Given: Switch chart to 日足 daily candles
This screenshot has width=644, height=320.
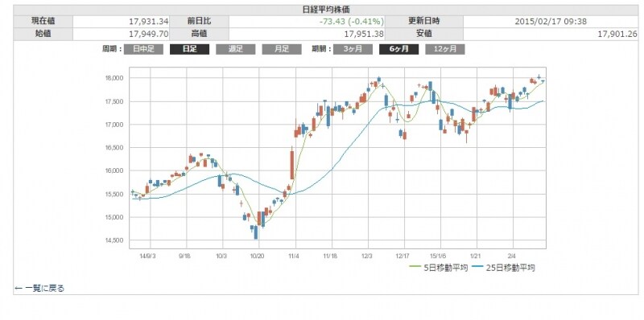Looking at the screenshot, I should click(189, 49).
